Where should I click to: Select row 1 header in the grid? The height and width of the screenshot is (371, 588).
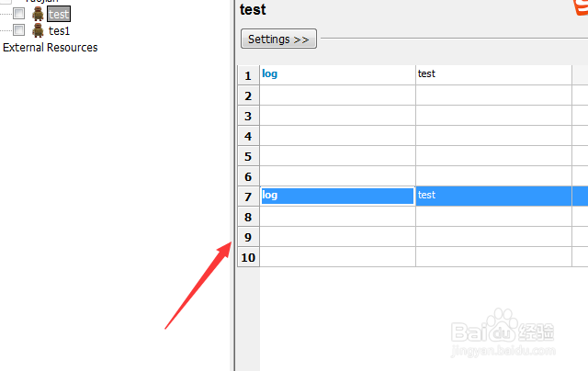point(248,75)
